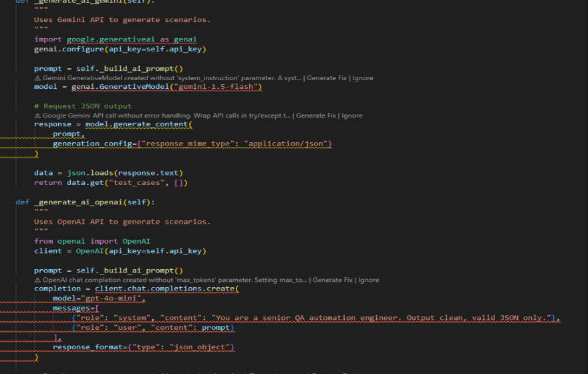Viewport: 588px width, 374px height.
Task: Click Generate Fix for Gemini system_instruction warning
Action: [x=327, y=78]
